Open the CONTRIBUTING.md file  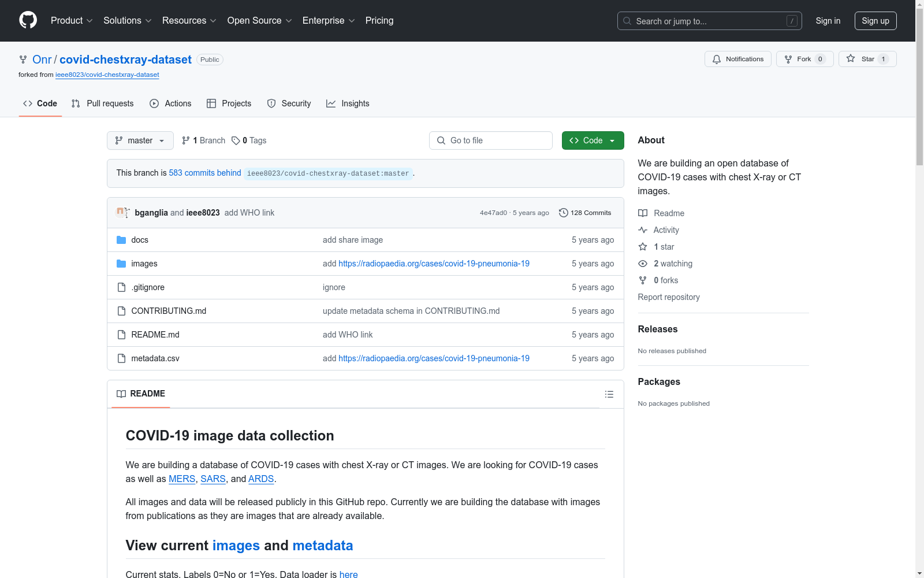(169, 311)
